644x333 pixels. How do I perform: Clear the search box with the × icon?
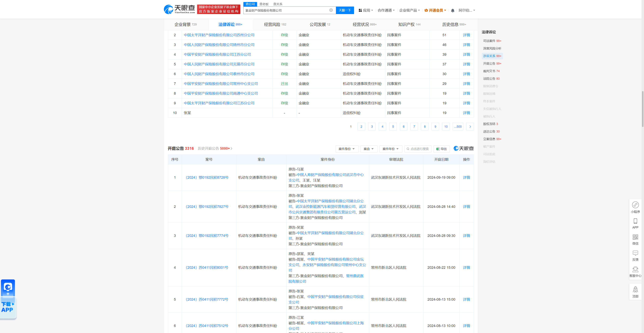coord(331,10)
